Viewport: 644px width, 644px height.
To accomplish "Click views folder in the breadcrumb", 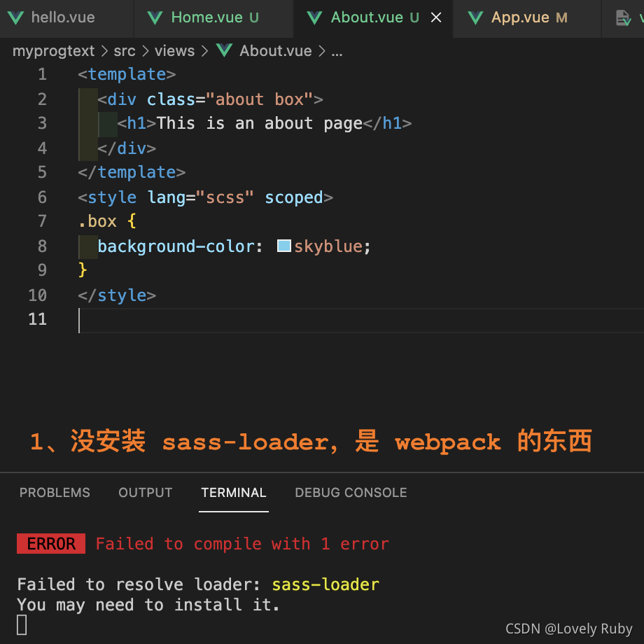I will click(174, 51).
